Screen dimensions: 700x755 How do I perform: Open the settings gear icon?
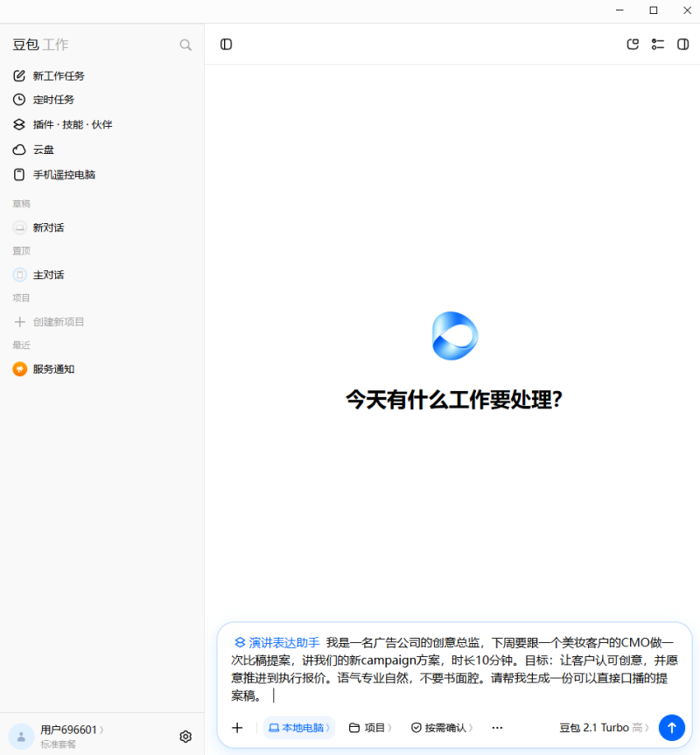pos(185,737)
